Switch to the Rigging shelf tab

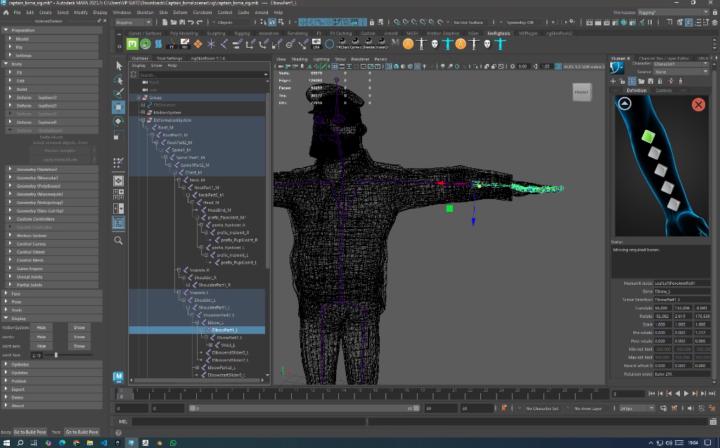(242, 34)
